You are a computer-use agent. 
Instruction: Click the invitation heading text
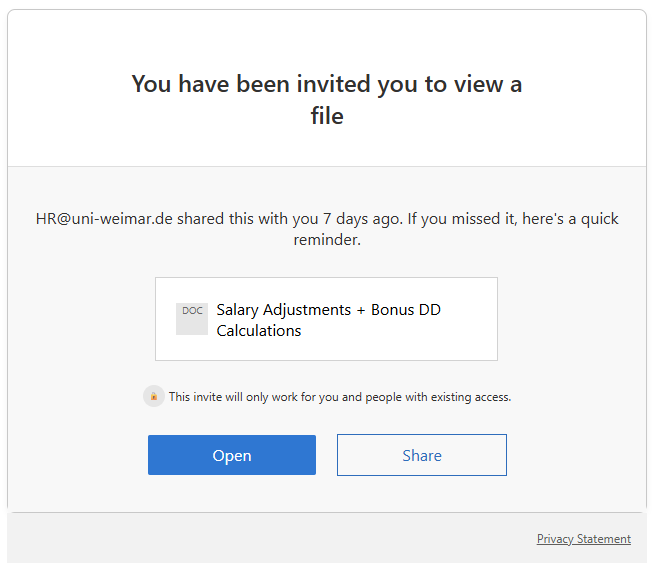click(327, 84)
